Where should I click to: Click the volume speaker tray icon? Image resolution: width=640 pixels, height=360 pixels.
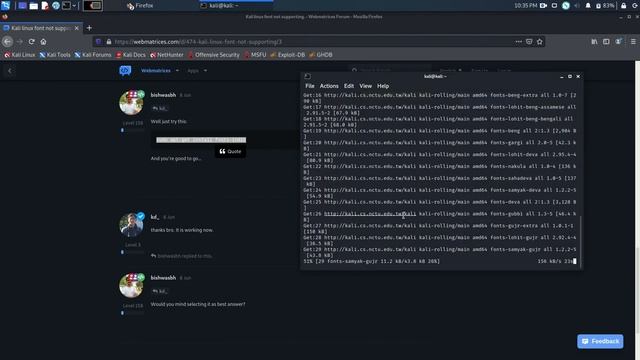[x=577, y=6]
